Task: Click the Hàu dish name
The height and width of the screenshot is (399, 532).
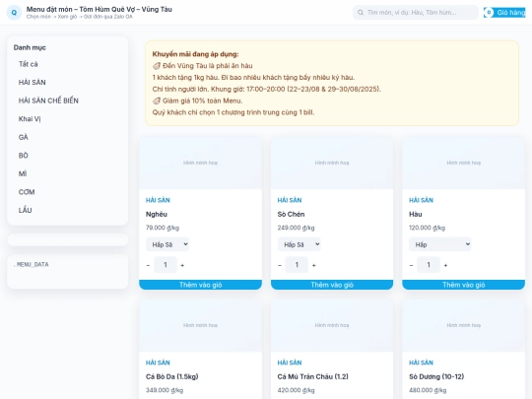Action: tap(416, 214)
